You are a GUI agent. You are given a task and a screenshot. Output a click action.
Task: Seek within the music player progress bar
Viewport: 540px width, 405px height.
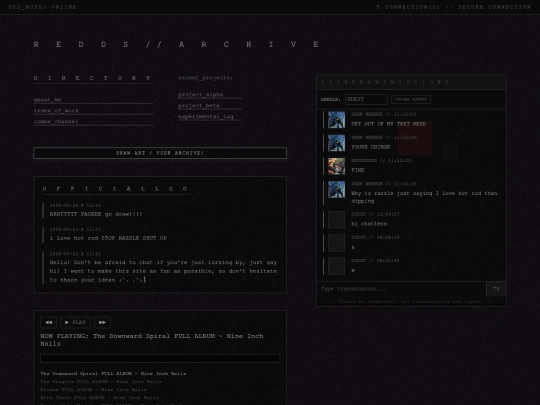tap(160, 359)
